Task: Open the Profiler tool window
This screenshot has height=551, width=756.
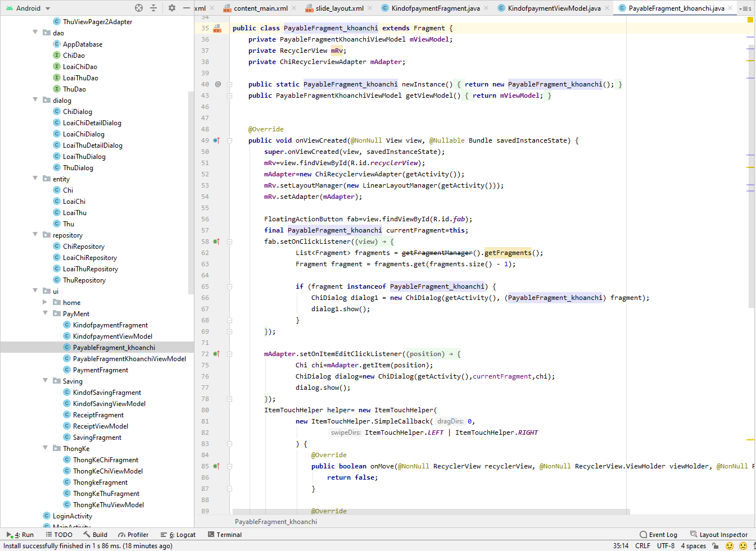Action: click(x=133, y=535)
